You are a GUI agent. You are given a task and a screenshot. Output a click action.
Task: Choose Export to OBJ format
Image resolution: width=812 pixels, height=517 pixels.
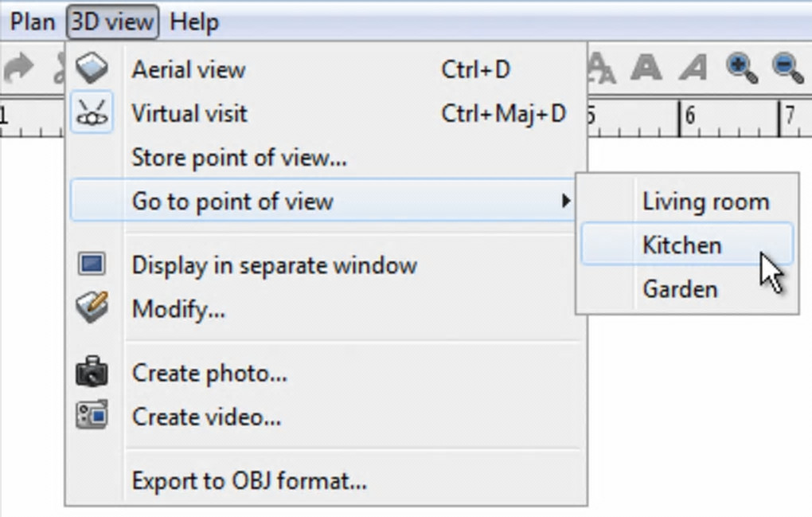[x=249, y=481]
